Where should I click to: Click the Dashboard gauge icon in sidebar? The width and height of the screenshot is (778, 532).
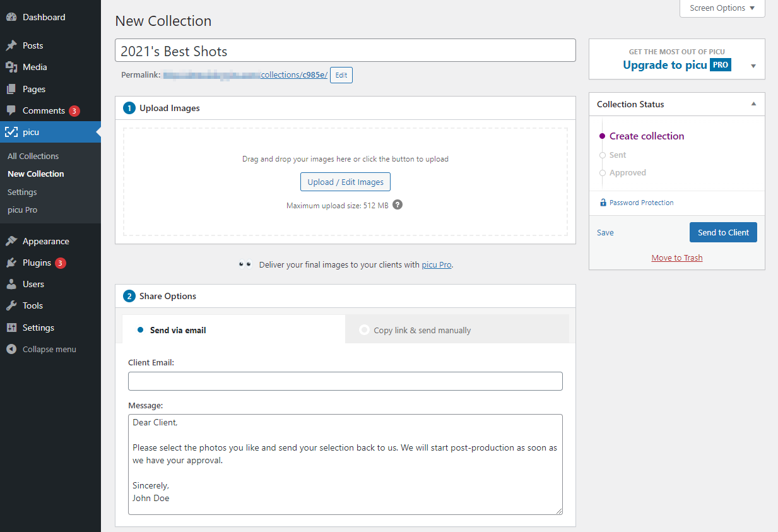pos(11,18)
